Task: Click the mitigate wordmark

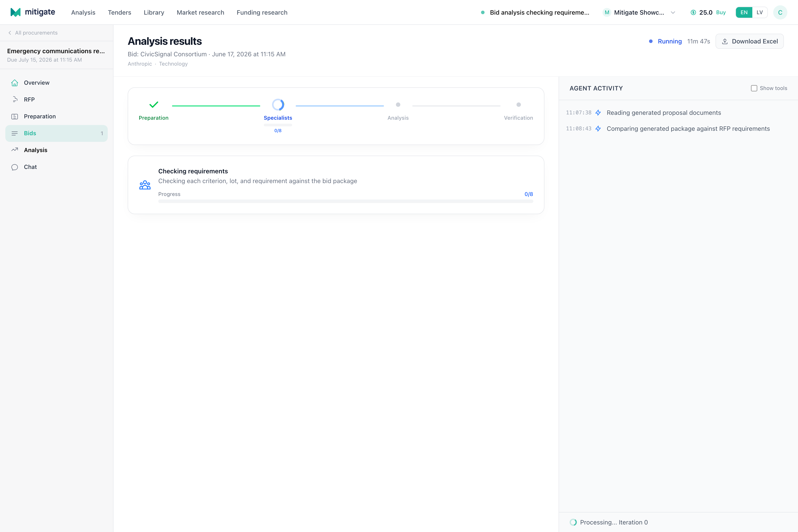Action: click(40, 12)
